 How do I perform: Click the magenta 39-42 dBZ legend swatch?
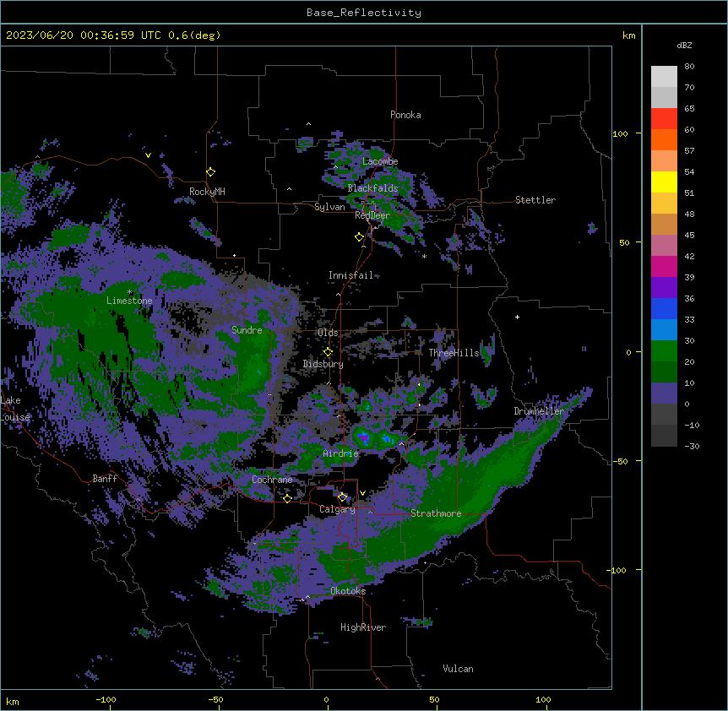664,267
